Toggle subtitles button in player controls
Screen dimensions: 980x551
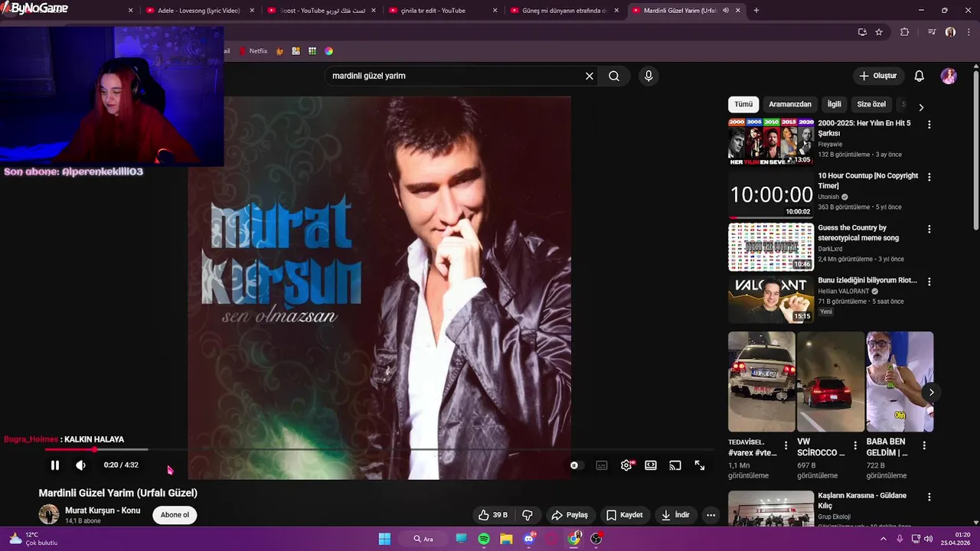(602, 465)
